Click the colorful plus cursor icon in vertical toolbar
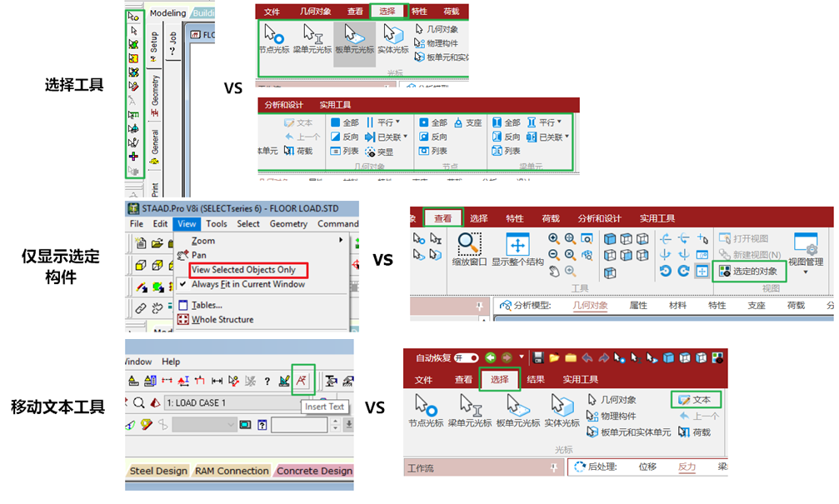This screenshot has height=504, width=839. [133, 157]
